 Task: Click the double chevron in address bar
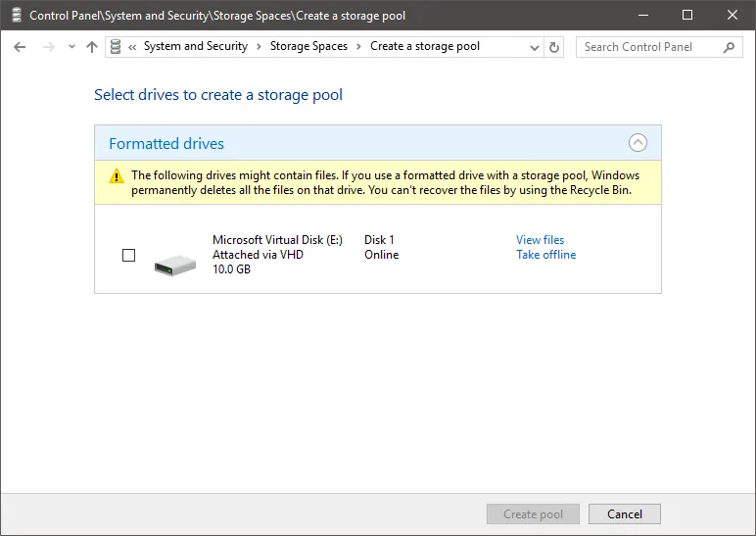[132, 47]
